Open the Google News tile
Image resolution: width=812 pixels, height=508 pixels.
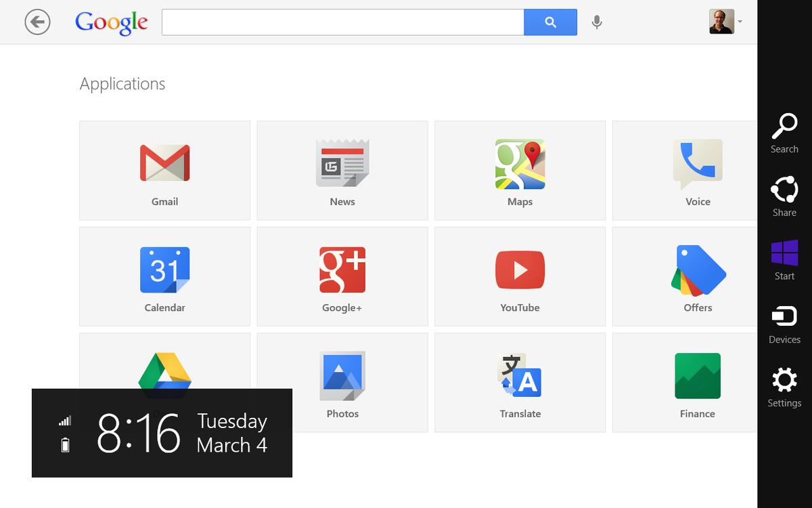(x=342, y=171)
